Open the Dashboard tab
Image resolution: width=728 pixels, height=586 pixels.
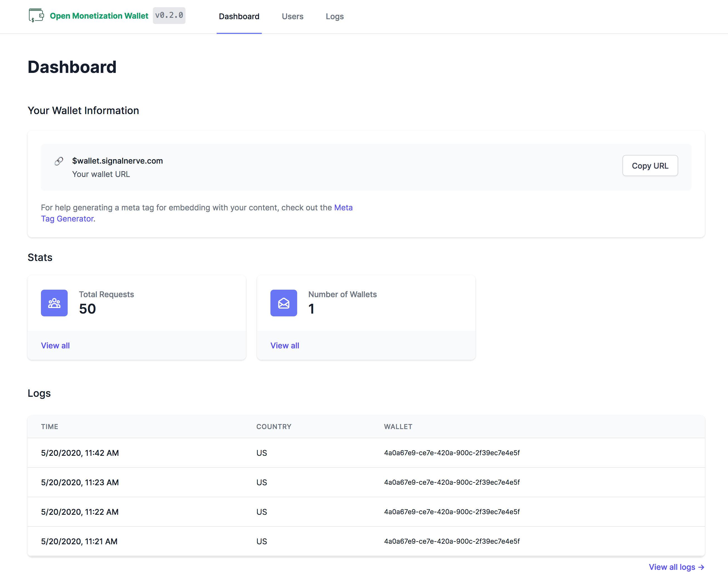[239, 16]
